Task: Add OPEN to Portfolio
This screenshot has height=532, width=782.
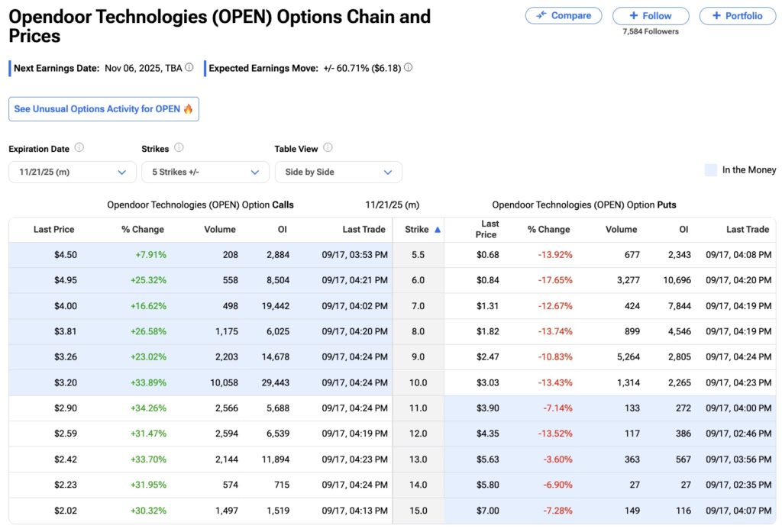Action: click(x=737, y=15)
